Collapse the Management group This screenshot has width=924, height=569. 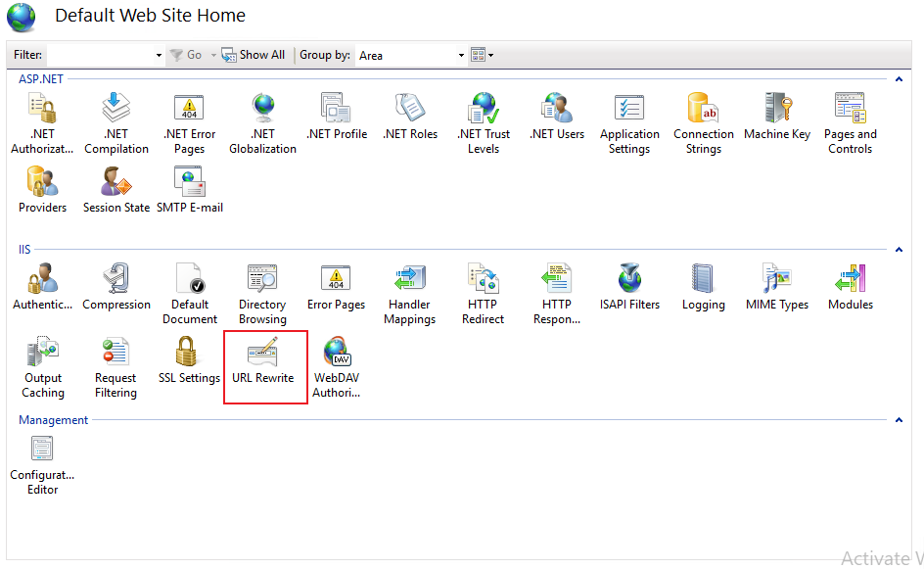pyautogui.click(x=899, y=420)
